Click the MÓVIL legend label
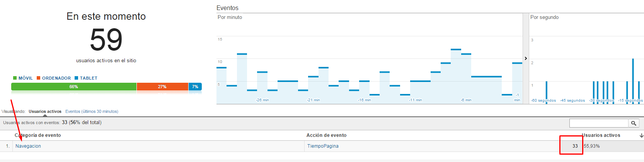 pos(26,78)
